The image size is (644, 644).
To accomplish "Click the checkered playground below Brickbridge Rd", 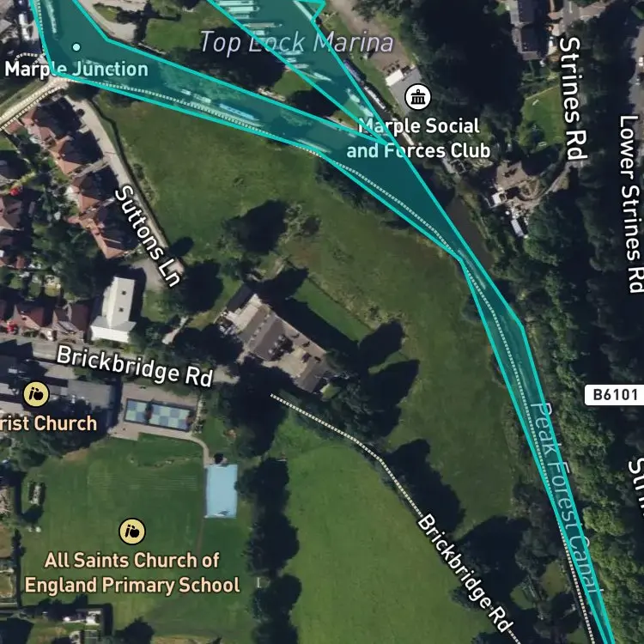I will pyautogui.click(x=158, y=414).
